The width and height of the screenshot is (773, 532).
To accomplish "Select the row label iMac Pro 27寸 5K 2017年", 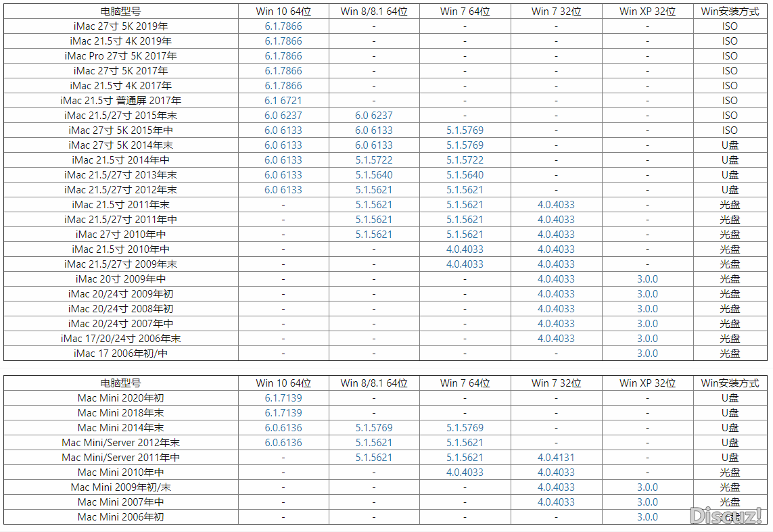I will [121, 55].
